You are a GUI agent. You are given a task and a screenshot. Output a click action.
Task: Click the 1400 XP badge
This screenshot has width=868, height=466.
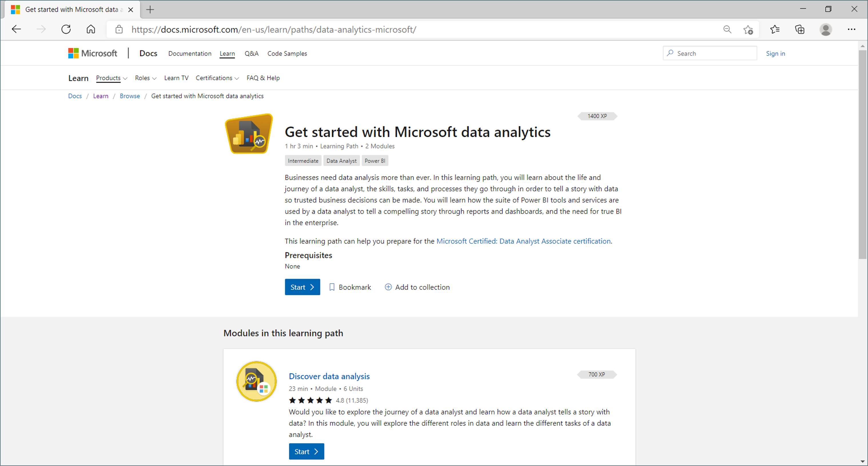tap(598, 116)
